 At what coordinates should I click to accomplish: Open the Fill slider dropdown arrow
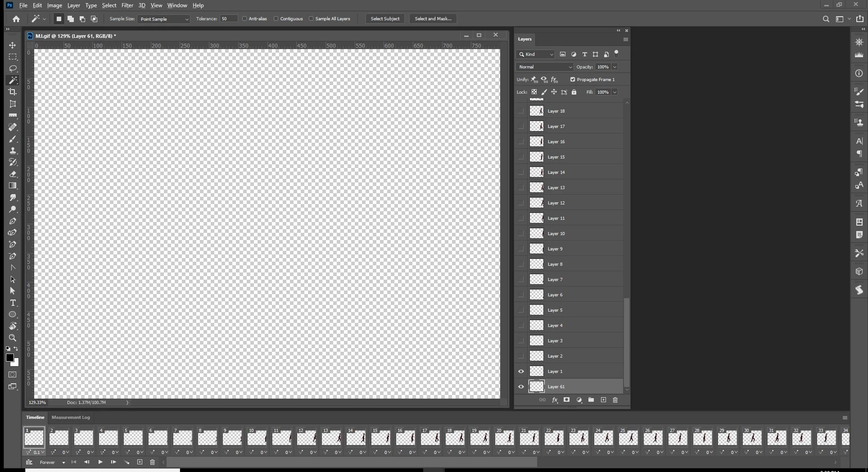[x=615, y=92]
